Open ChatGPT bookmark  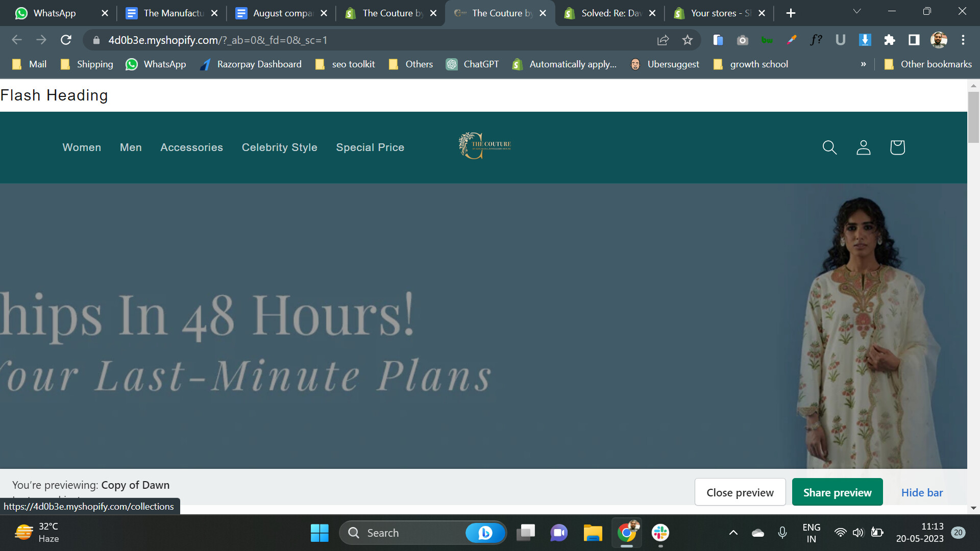pyautogui.click(x=472, y=64)
